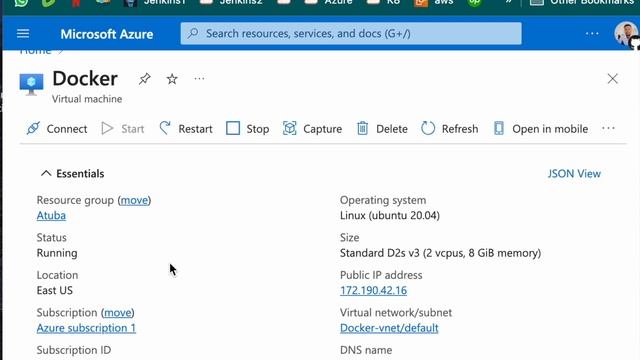This screenshot has height=360, width=640.
Task: Click the Microsoft Azure home logo text
Action: tap(107, 34)
